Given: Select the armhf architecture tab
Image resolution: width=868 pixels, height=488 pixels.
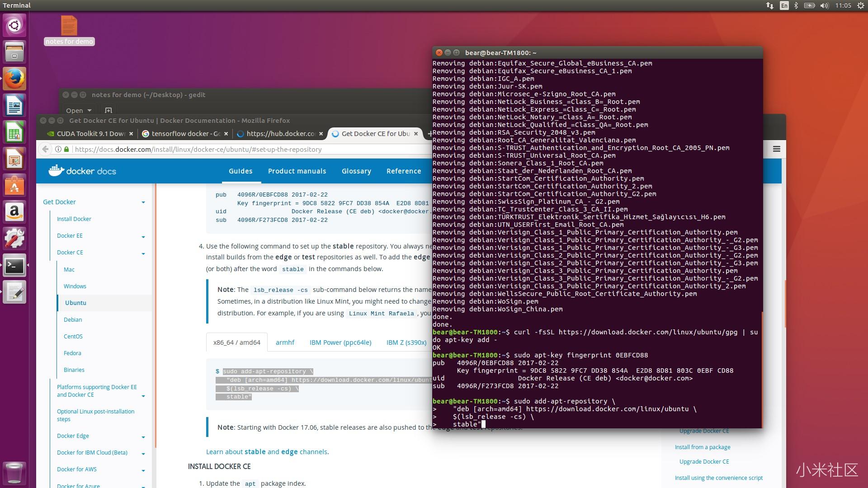Looking at the screenshot, I should click(285, 343).
